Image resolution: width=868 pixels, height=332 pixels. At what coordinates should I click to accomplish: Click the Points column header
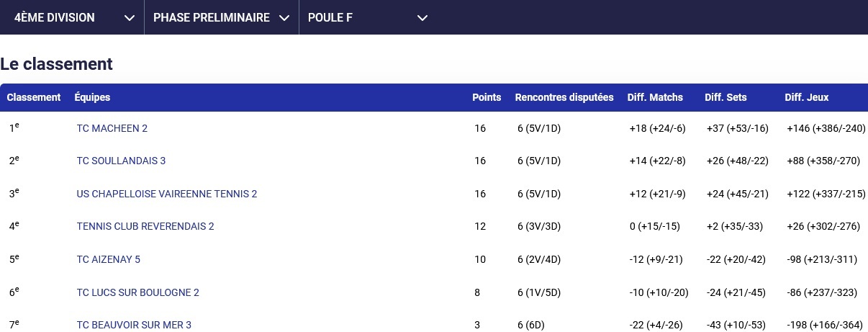coord(487,98)
